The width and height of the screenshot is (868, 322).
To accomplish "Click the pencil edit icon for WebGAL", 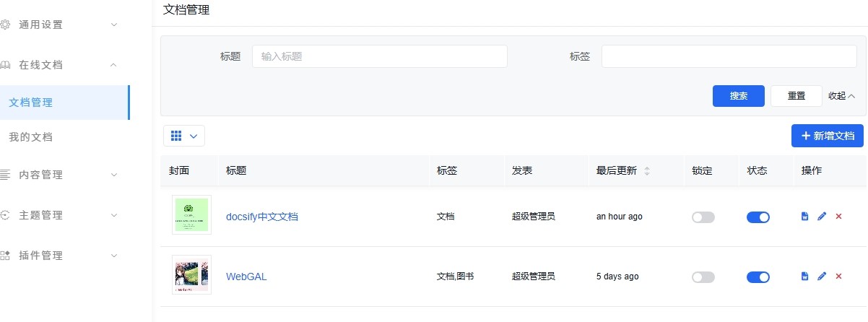I will pos(822,277).
